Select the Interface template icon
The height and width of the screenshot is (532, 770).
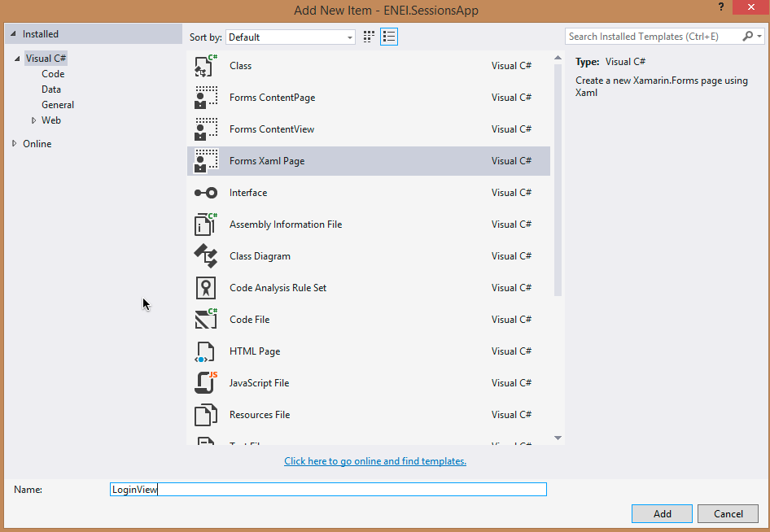click(206, 193)
